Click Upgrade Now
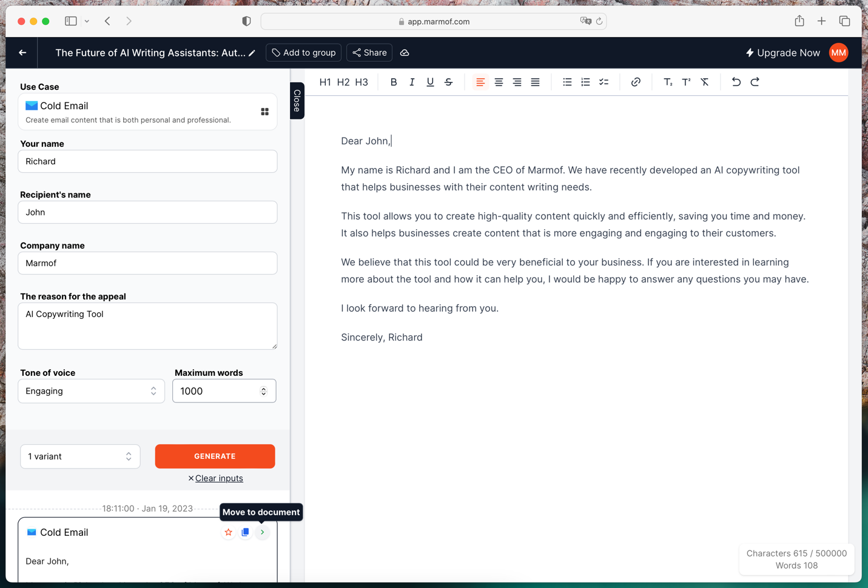This screenshot has height=588, width=868. click(x=782, y=53)
